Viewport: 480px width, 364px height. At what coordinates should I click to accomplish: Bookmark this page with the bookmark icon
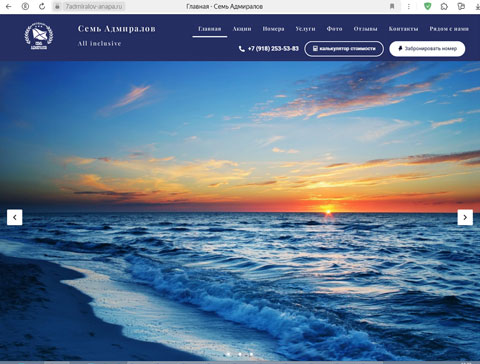pyautogui.click(x=392, y=6)
